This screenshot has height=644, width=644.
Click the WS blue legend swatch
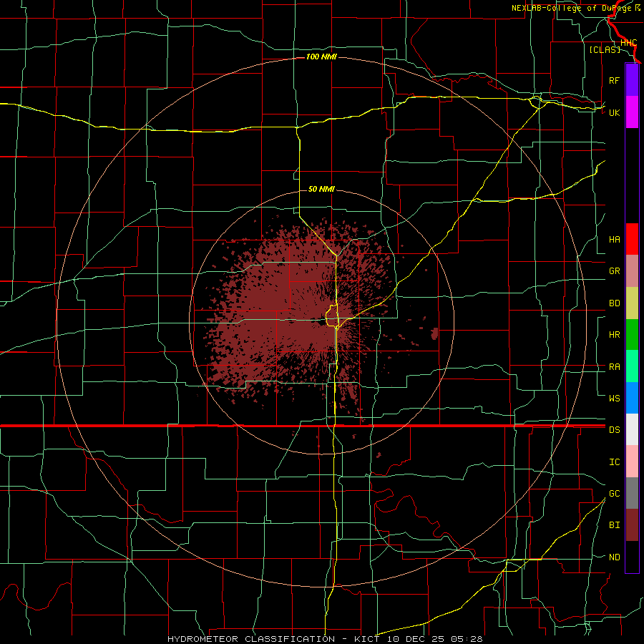click(632, 398)
